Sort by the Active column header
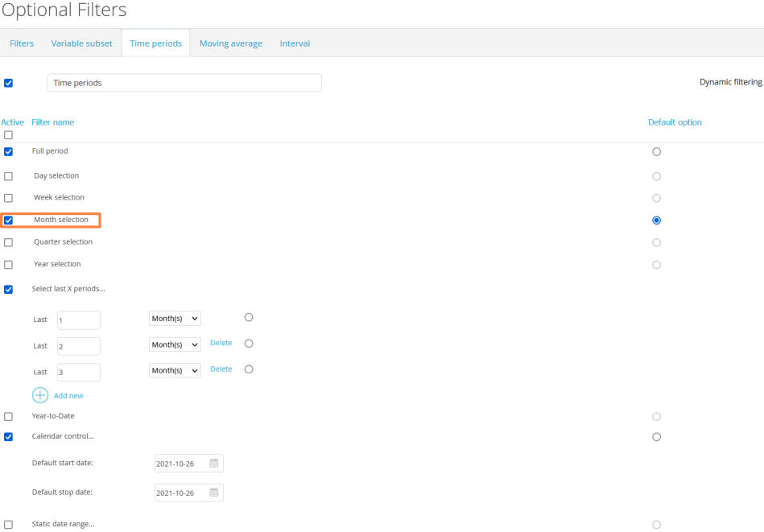Viewport: 764px width, 532px height. pos(12,122)
